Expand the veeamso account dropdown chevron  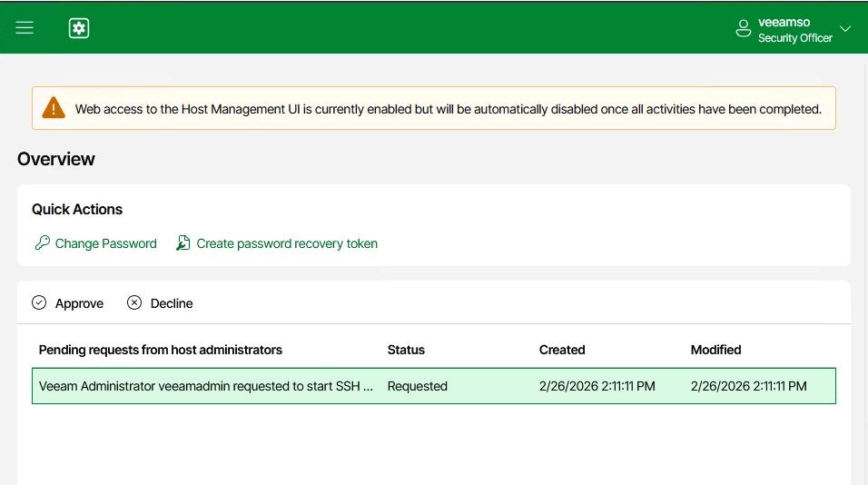844,29
